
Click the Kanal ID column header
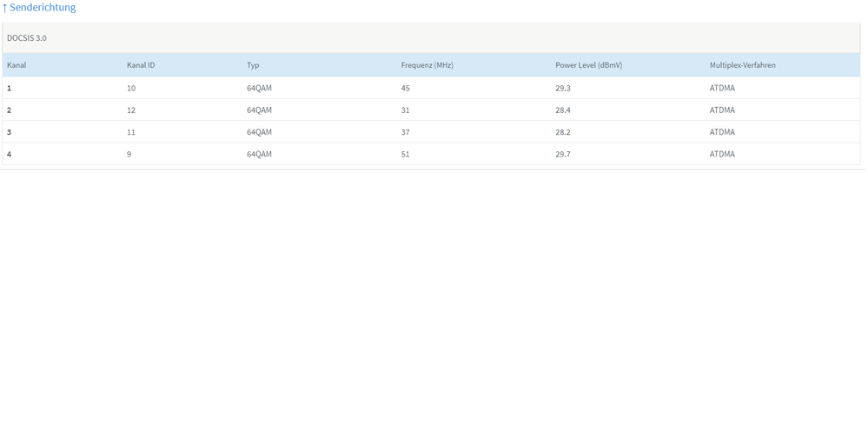pos(141,65)
